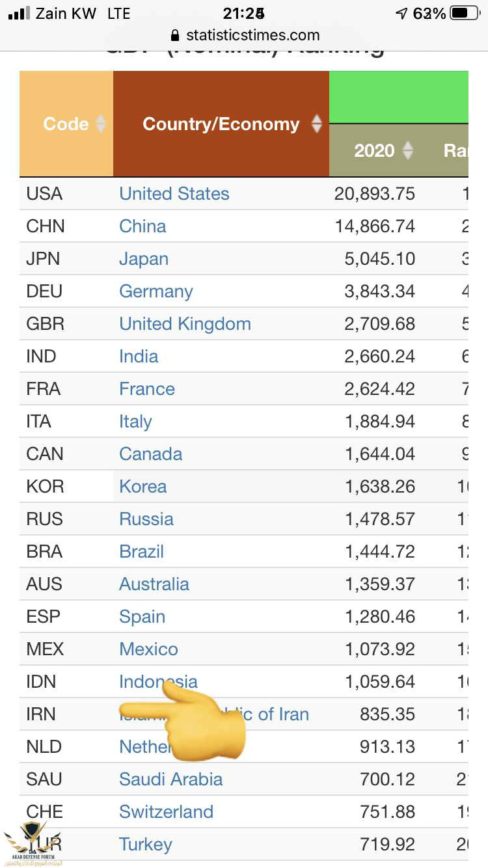Sort table by the Code column arrows
The image size is (488, 868).
click(100, 124)
